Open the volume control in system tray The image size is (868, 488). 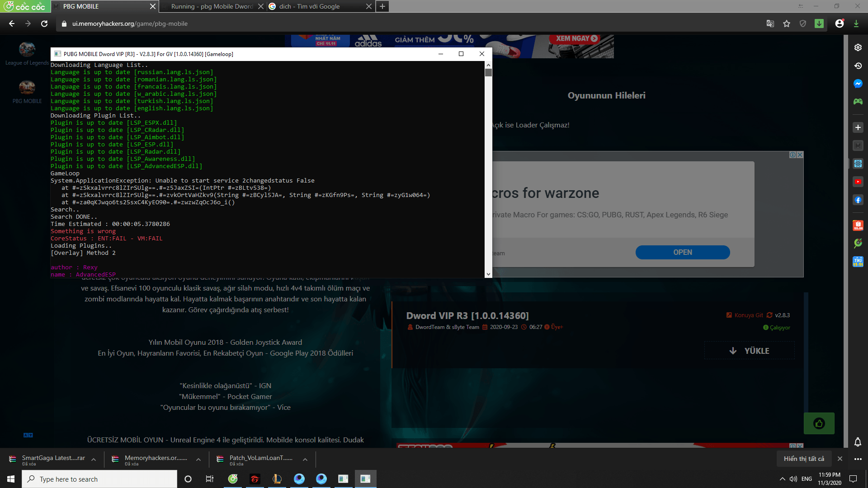[x=793, y=479]
